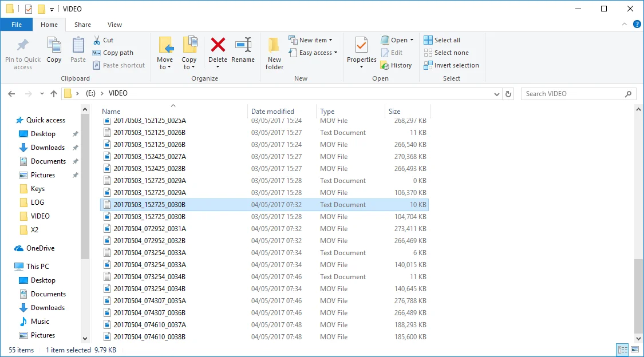This screenshot has height=357, width=644.
Task: Click the Copy ribbon button
Action: [x=54, y=50]
